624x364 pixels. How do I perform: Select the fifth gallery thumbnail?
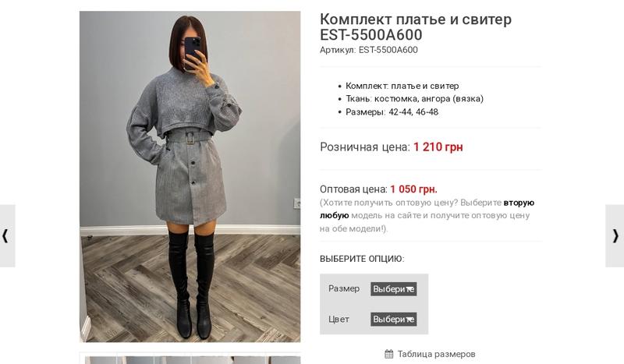click(x=247, y=360)
